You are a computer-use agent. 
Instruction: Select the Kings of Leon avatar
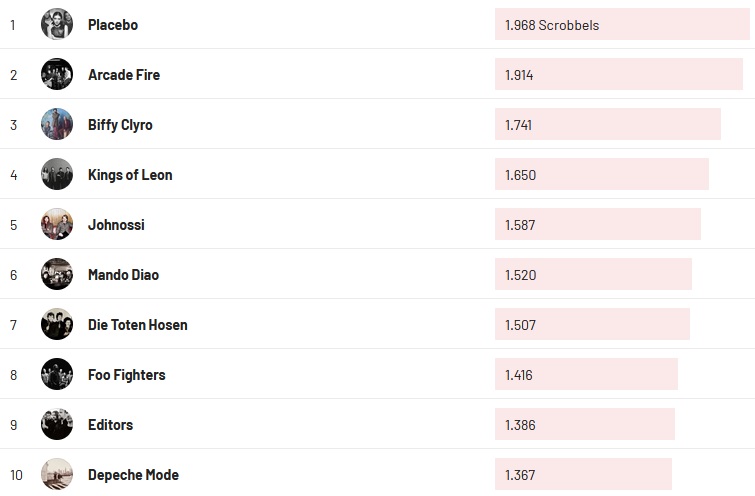tap(57, 174)
